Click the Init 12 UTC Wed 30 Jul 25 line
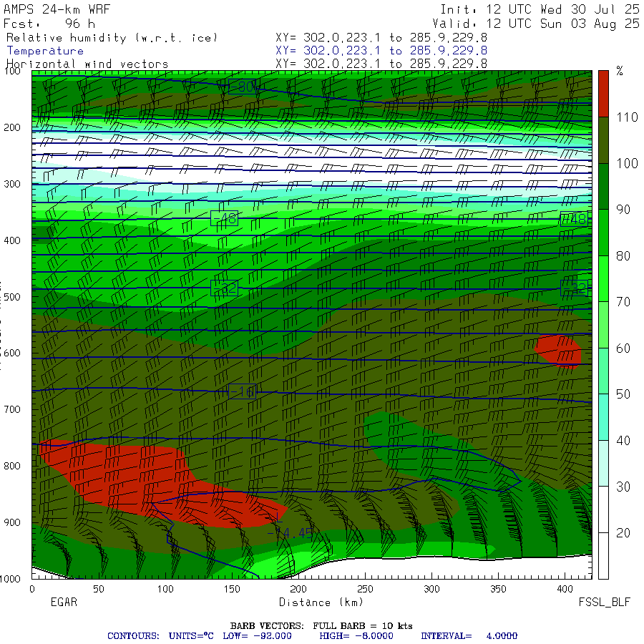 [x=540, y=9]
